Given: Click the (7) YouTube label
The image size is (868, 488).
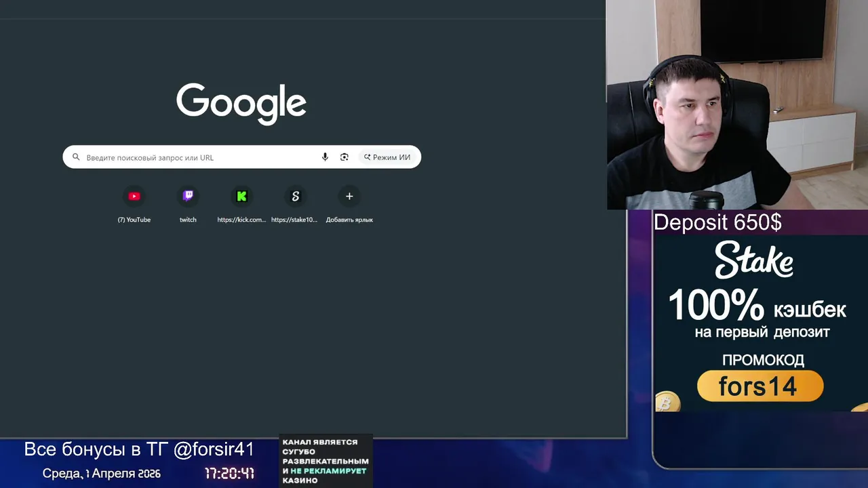Looking at the screenshot, I should [134, 220].
